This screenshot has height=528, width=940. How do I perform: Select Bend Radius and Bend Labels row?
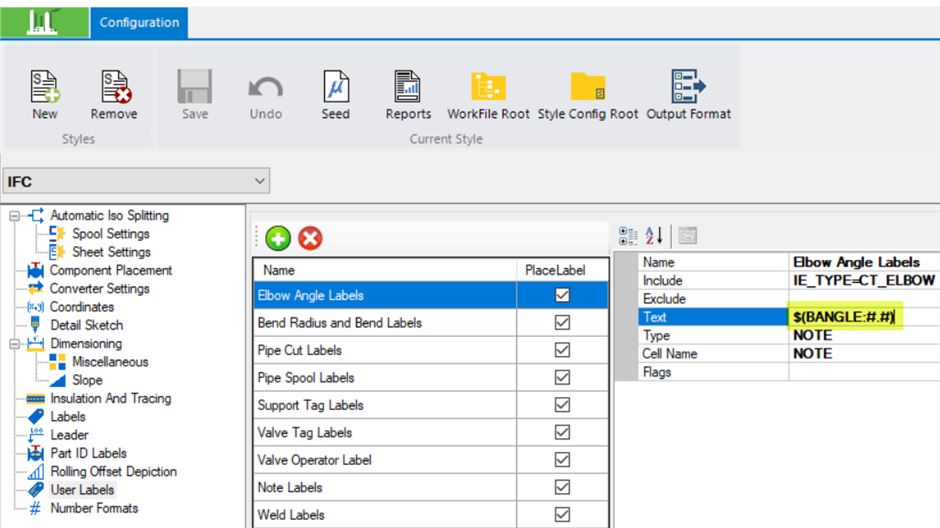(x=385, y=322)
